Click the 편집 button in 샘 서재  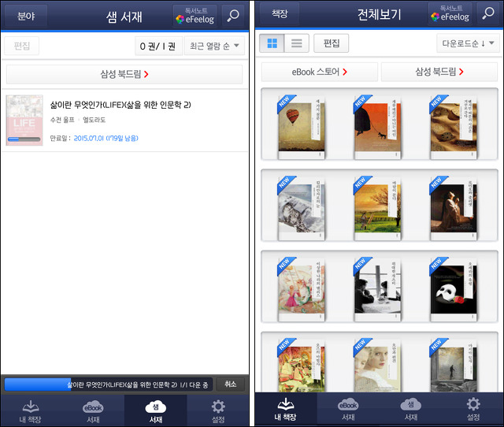tap(22, 46)
